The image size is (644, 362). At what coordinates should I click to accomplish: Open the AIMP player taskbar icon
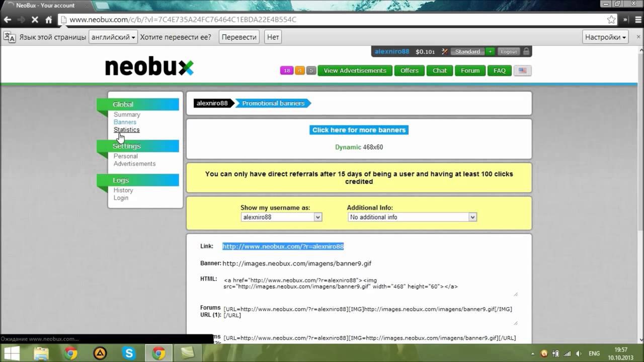click(100, 353)
